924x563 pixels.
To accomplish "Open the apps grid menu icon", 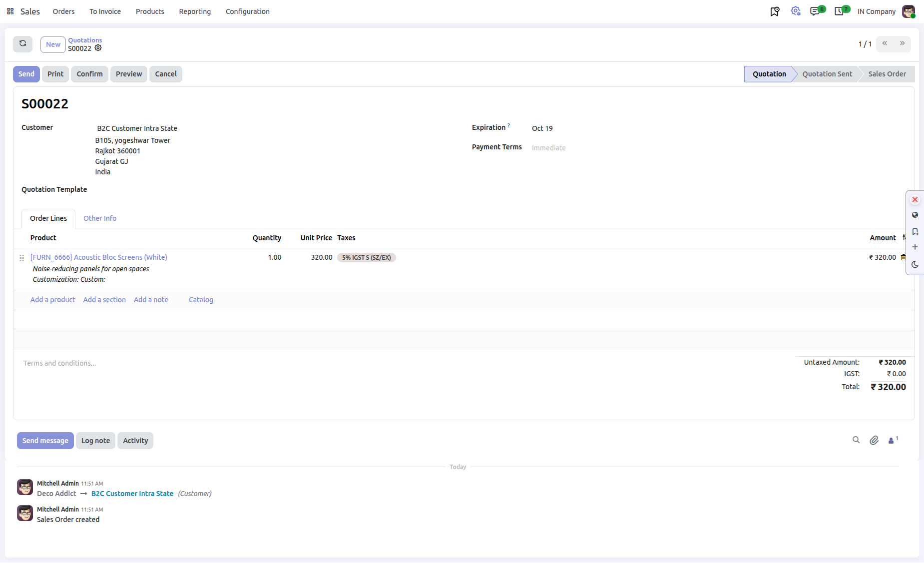I will tap(10, 11).
